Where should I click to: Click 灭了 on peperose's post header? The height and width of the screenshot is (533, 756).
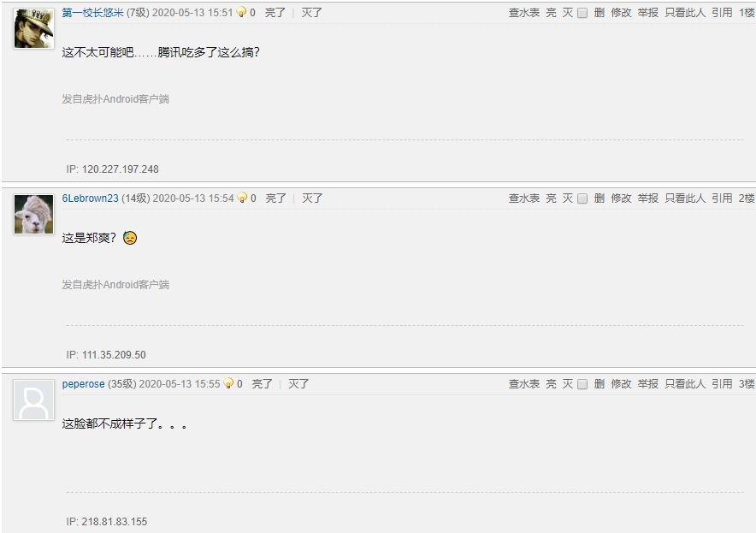(x=298, y=384)
